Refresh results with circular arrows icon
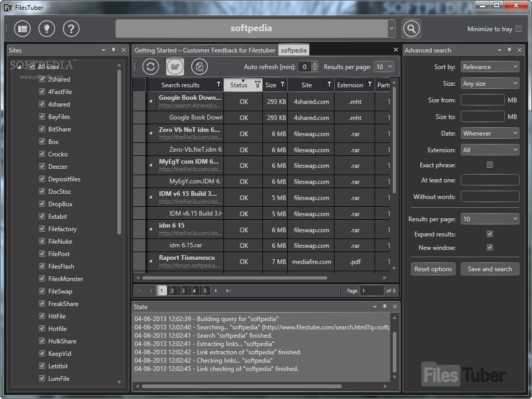 151,66
